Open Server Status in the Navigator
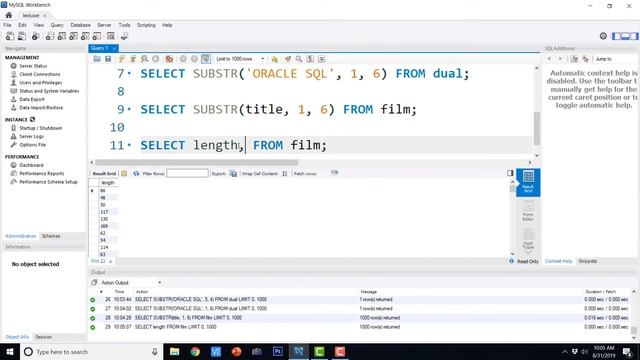 tap(33, 66)
